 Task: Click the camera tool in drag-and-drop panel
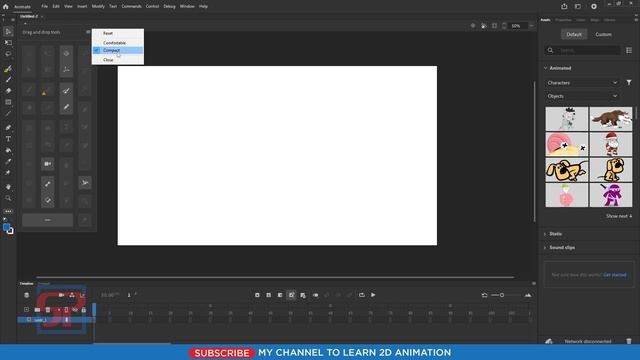(x=48, y=164)
